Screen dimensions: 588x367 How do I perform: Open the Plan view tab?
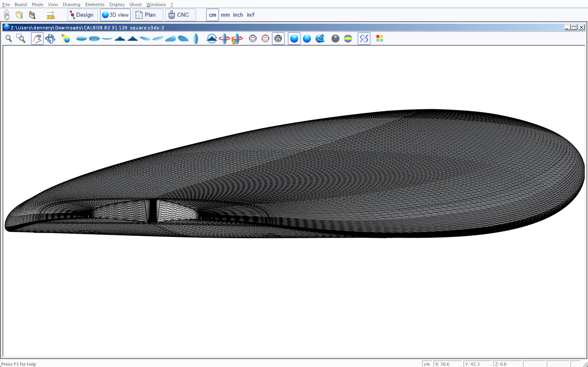(x=147, y=15)
